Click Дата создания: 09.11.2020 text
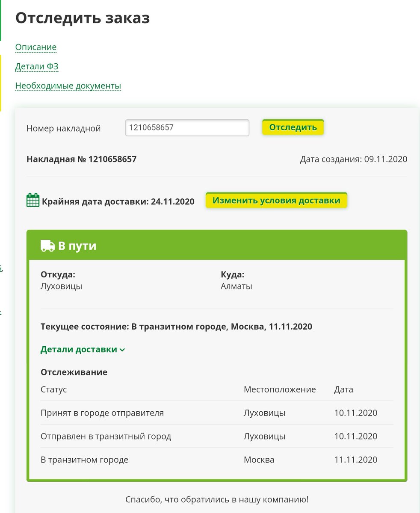Image resolution: width=420 pixels, height=513 pixels. (x=354, y=159)
